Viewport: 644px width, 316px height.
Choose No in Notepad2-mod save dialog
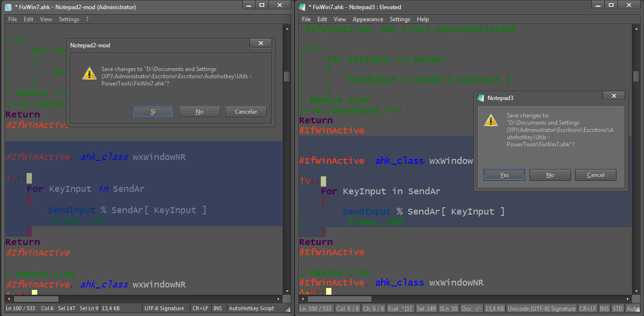200,112
